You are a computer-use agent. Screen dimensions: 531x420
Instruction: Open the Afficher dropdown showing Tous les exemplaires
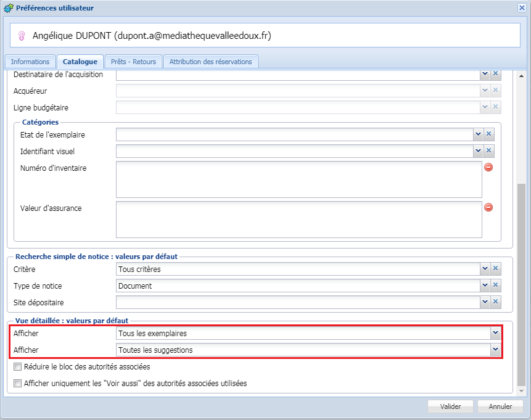click(x=495, y=332)
